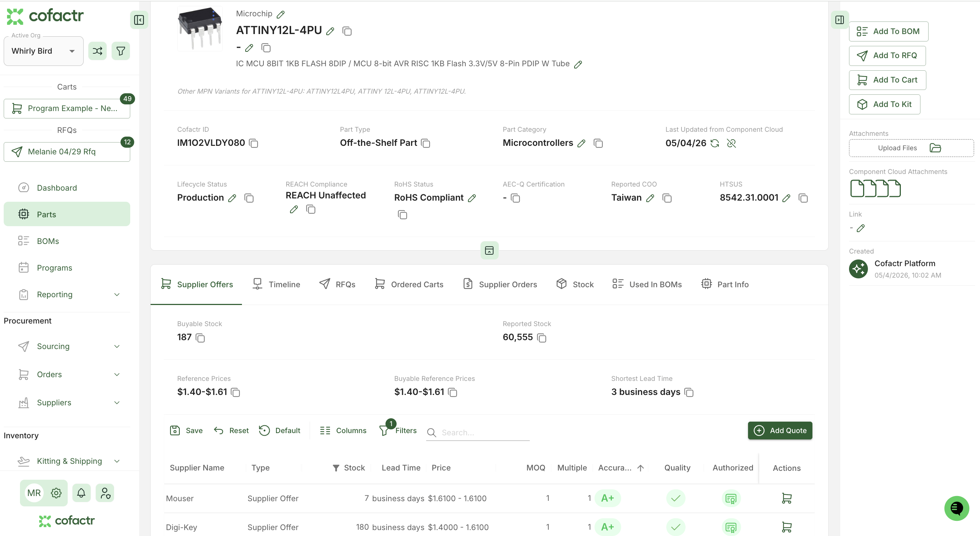The height and width of the screenshot is (536, 980).
Task: Add Mouser offer to cart
Action: click(x=787, y=498)
